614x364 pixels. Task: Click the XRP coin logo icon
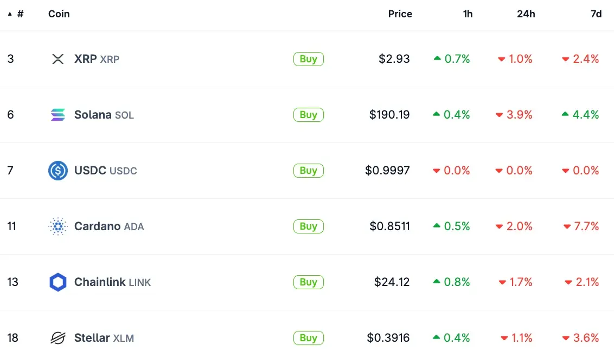click(x=58, y=59)
